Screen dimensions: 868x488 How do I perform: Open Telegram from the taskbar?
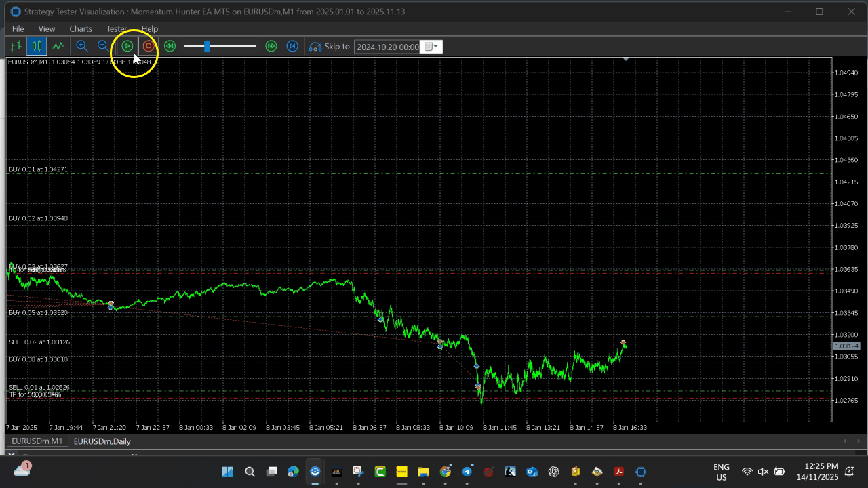pos(467,472)
